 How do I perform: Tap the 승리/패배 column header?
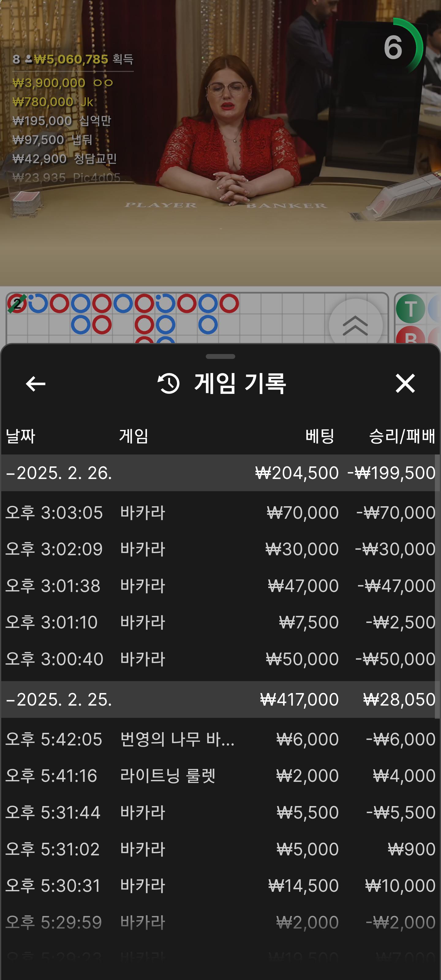402,436
